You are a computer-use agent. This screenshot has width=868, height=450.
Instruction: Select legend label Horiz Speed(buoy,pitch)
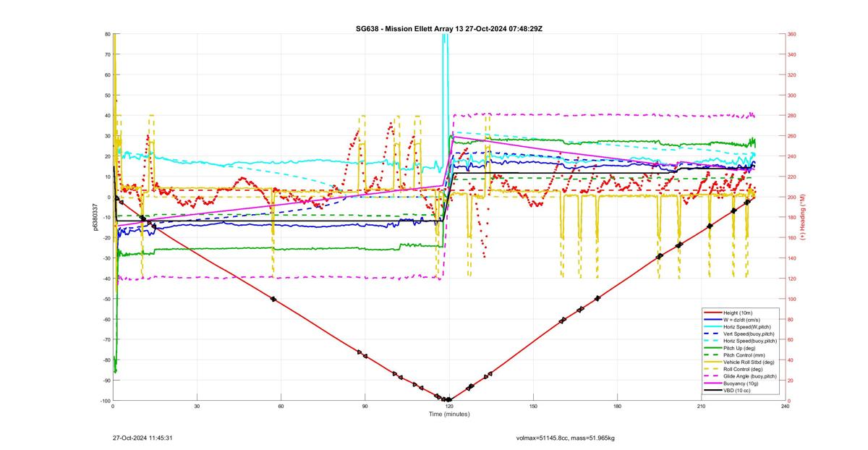tap(750, 341)
